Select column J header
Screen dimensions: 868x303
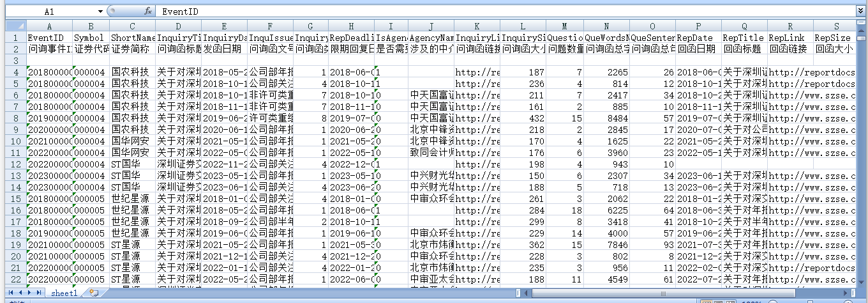tap(431, 27)
